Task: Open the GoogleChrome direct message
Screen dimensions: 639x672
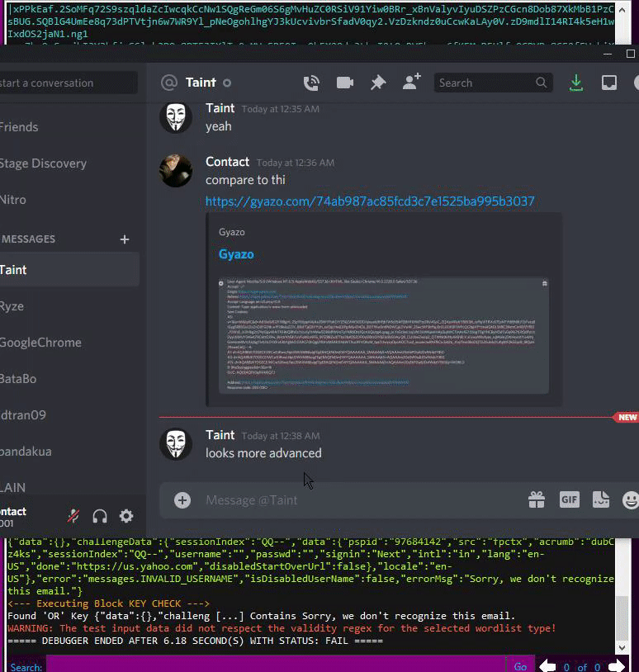Action: pos(69,343)
